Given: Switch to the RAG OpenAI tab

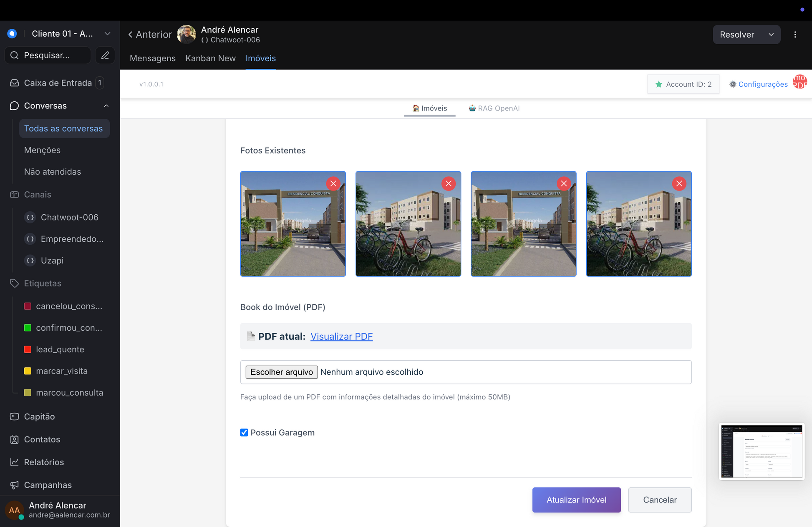Looking at the screenshot, I should 494,108.
